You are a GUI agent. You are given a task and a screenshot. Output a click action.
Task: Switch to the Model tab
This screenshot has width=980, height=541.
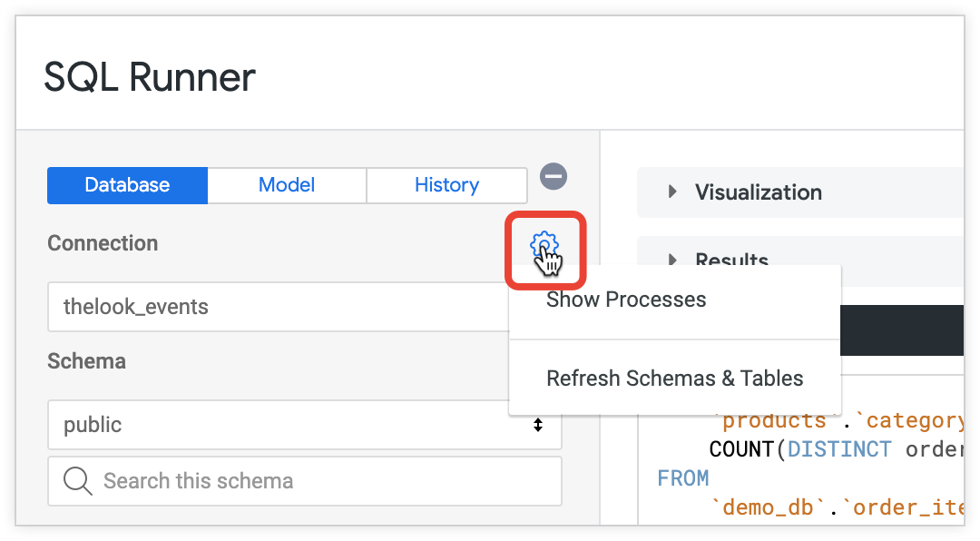[x=287, y=185]
